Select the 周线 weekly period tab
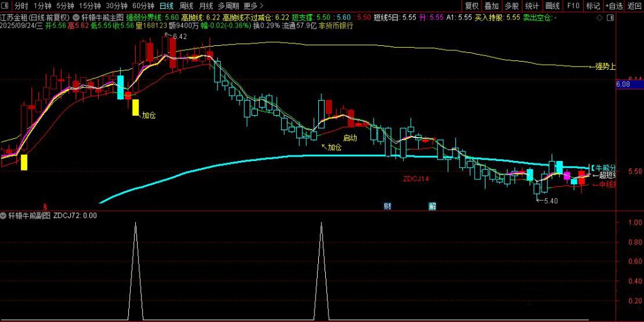 [186, 6]
